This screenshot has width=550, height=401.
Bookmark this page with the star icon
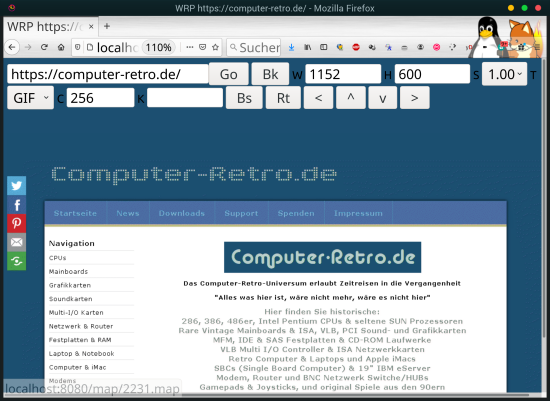(215, 47)
